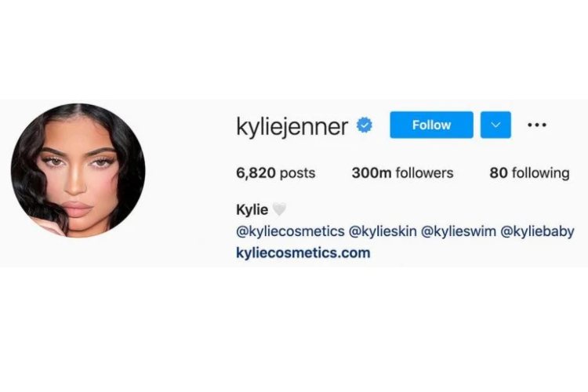Open the 80 following list
Screen dimensions: 588x392
[x=529, y=173]
